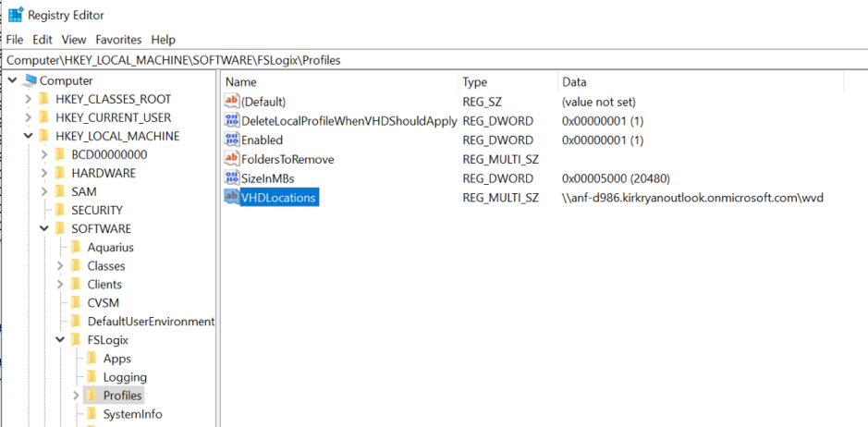Click the Registry Editor title bar icon

coord(16,15)
